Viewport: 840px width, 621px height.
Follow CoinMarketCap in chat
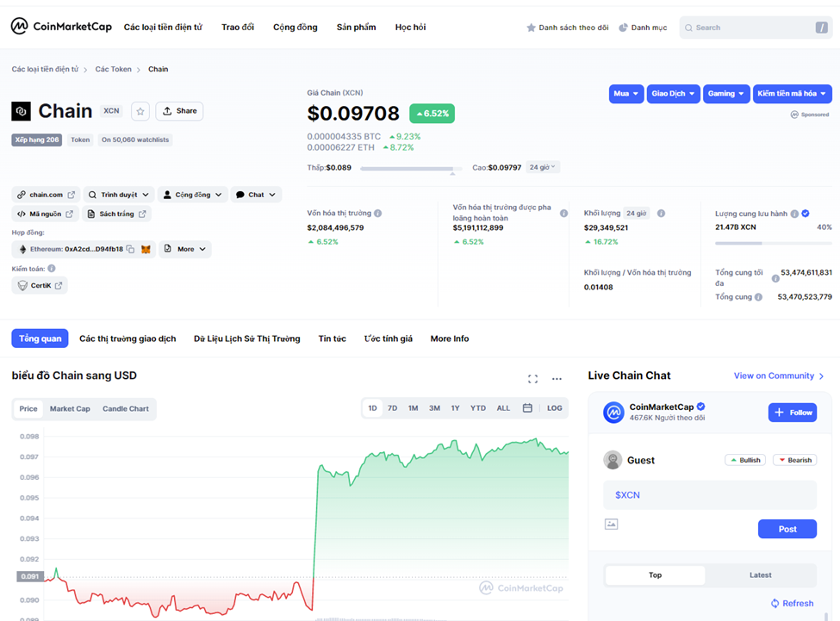(793, 413)
